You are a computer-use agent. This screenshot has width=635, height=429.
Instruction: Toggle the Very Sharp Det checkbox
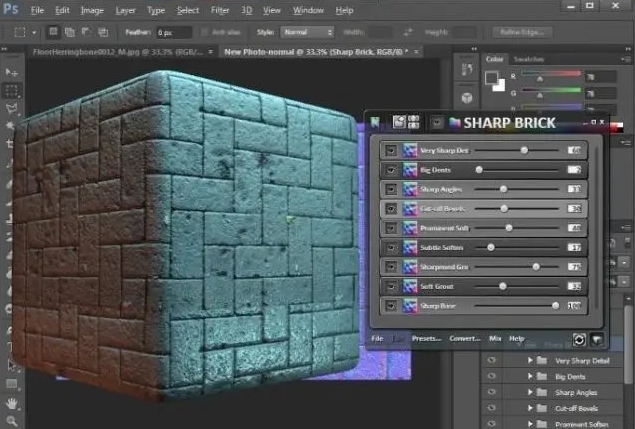(391, 150)
